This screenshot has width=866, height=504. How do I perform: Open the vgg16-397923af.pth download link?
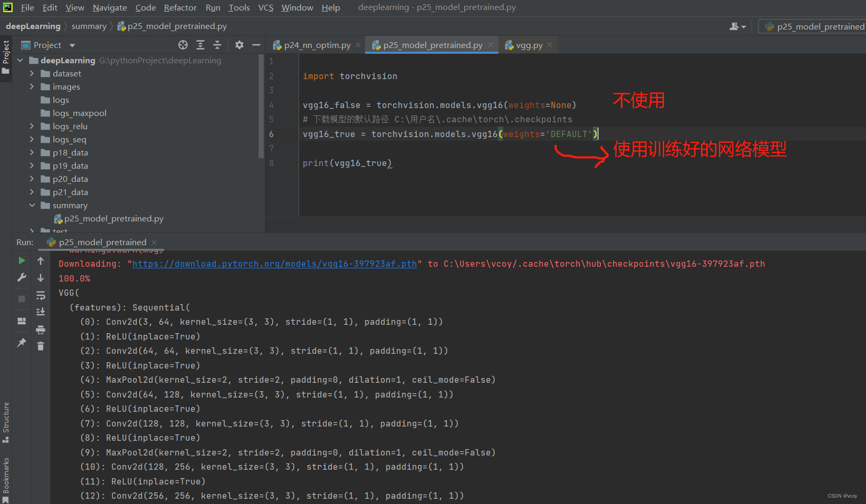tap(274, 264)
